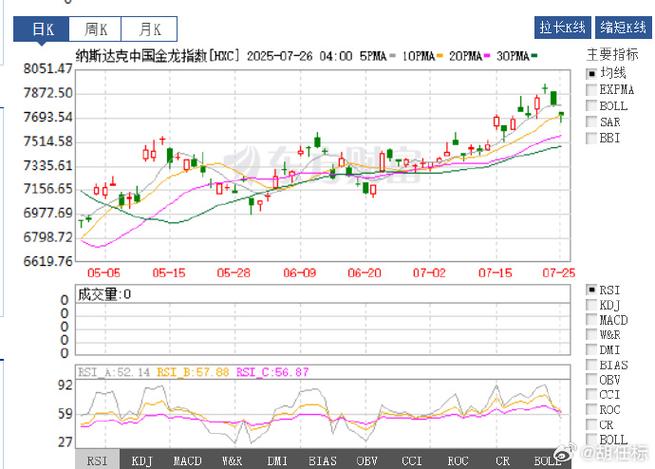Select the KDJ option in side list
Viewport: 655px width, 469px height.
click(591, 305)
